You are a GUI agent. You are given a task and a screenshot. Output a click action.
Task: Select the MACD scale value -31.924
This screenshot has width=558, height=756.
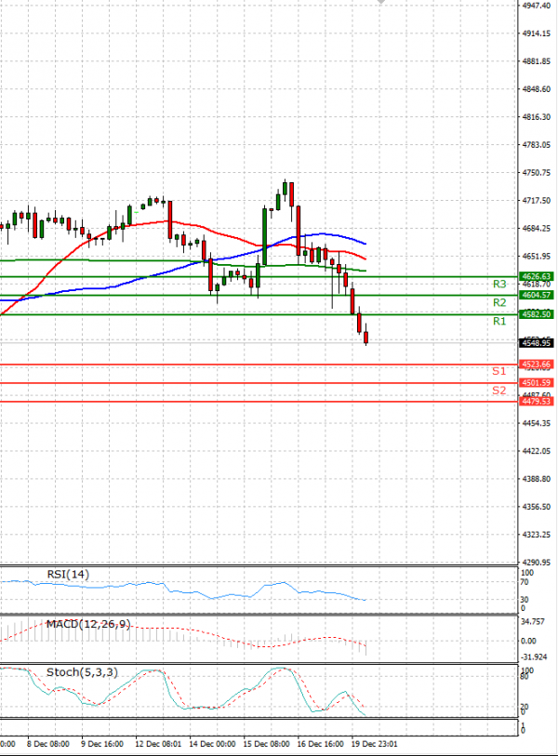point(534,657)
